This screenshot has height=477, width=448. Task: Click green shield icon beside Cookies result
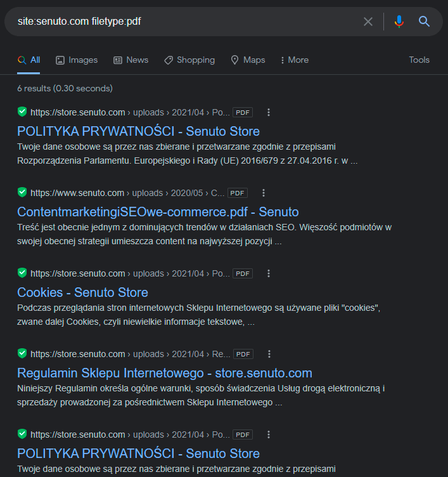click(22, 273)
